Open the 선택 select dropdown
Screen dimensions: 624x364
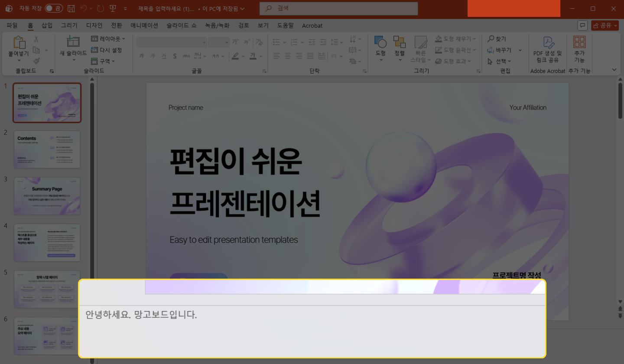click(499, 61)
